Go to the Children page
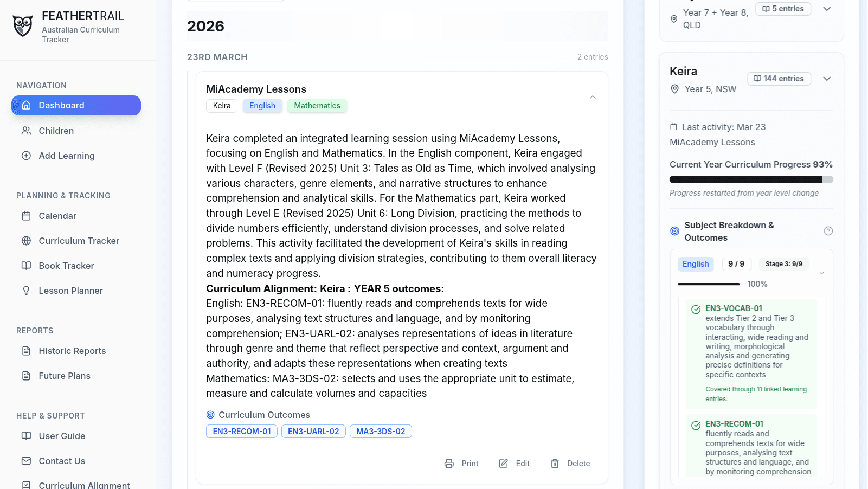 click(56, 131)
